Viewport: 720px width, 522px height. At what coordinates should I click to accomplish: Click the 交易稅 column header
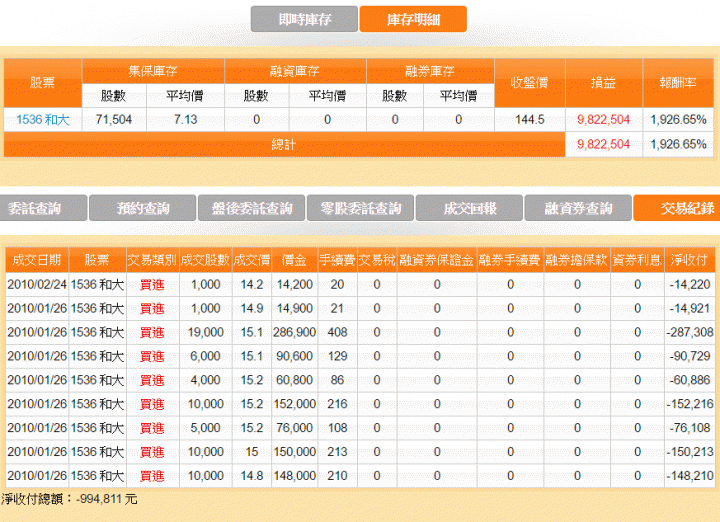click(377, 260)
